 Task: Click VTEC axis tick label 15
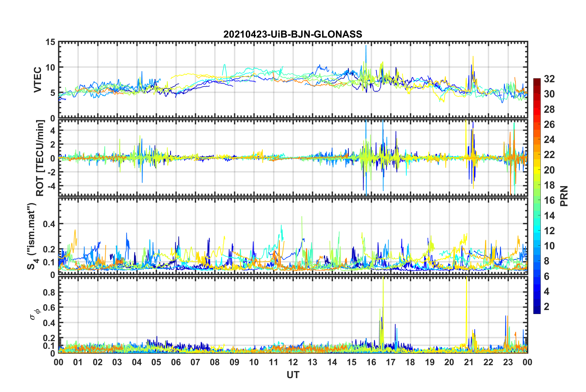point(50,42)
